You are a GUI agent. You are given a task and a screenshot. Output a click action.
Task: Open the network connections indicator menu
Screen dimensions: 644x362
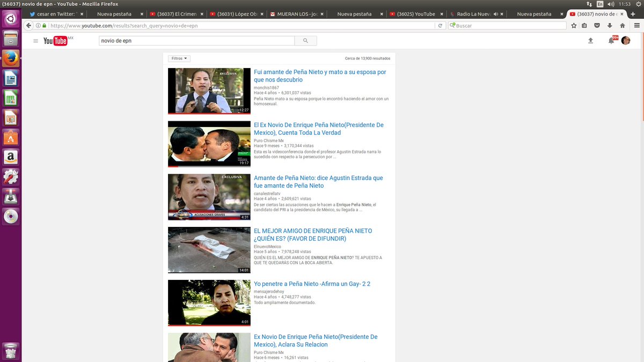pos(590,4)
